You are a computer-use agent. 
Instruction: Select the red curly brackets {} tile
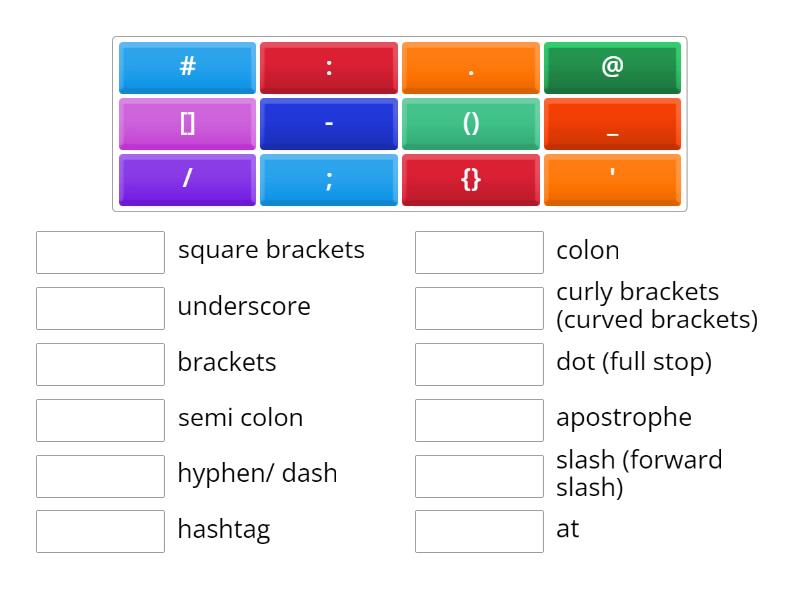(x=471, y=180)
